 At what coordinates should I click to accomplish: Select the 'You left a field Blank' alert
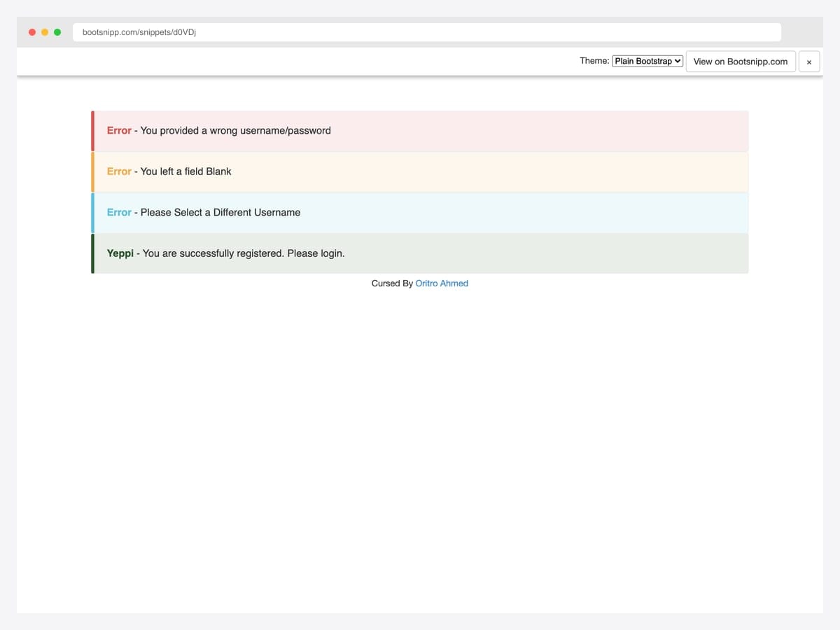coord(420,171)
